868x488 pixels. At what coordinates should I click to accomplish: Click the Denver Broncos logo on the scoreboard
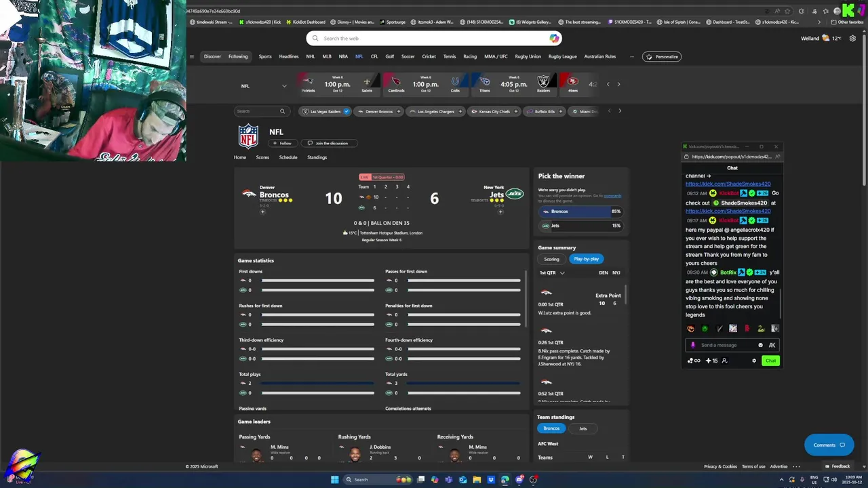[249, 193]
